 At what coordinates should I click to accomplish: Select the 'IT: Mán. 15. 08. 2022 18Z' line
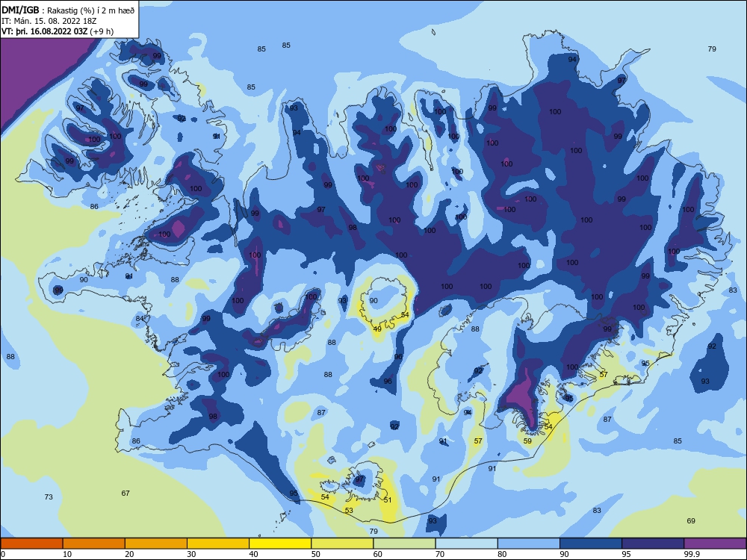click(49, 21)
